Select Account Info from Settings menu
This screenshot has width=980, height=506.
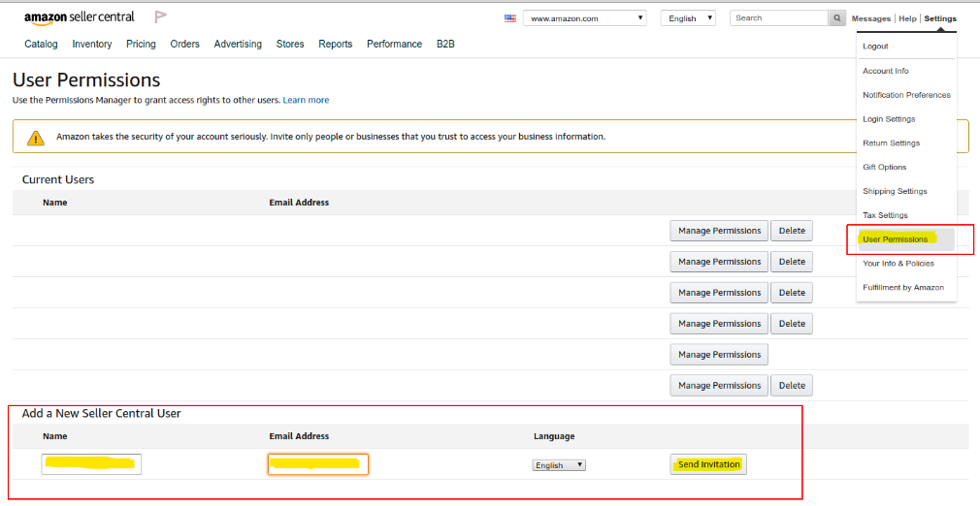point(886,71)
